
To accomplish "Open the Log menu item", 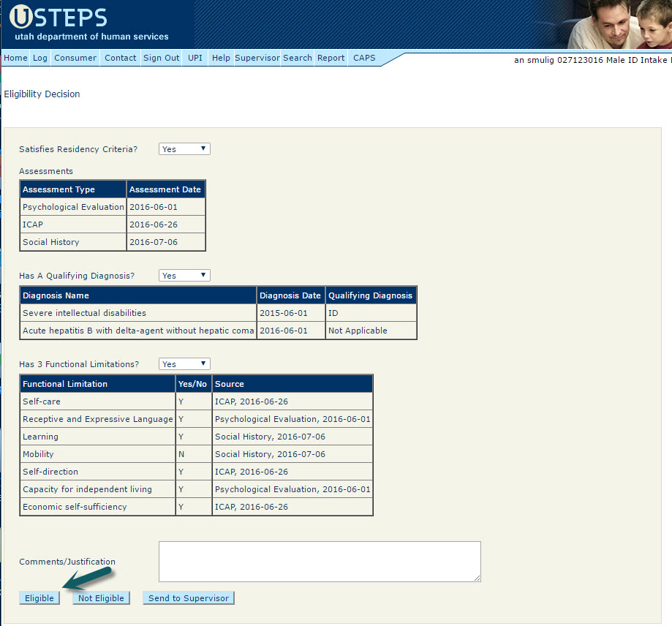I will (x=39, y=59).
